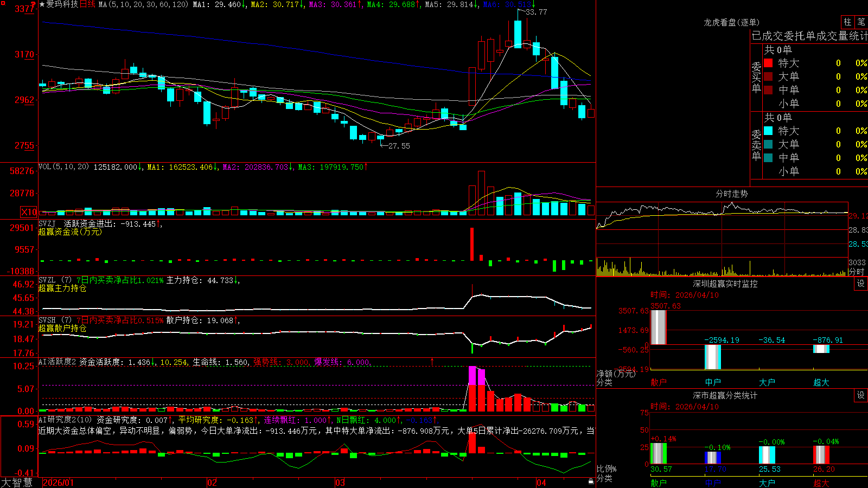Viewport: 868px width, 488px height.
Task: Click the teal 大单 sell-order swatch
Action: (768, 144)
